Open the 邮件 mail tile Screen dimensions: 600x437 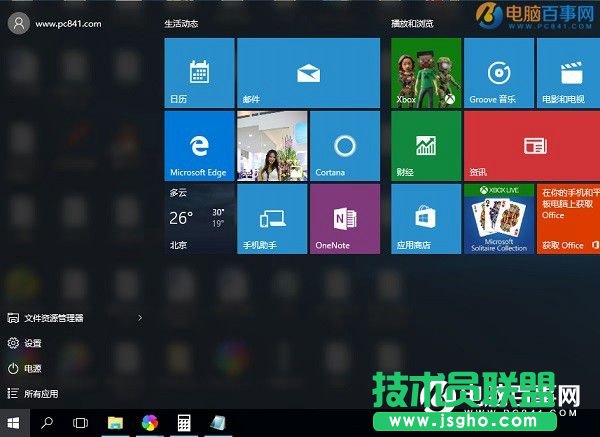pos(308,73)
